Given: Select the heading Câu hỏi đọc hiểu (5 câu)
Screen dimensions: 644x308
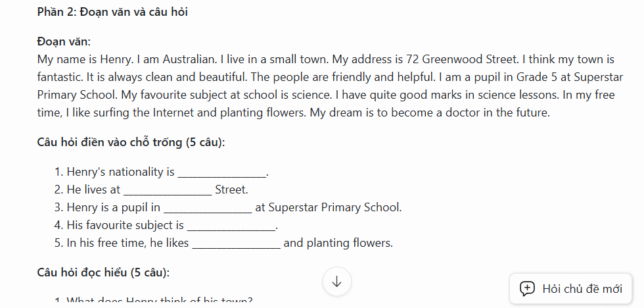Looking at the screenshot, I should [103, 272].
